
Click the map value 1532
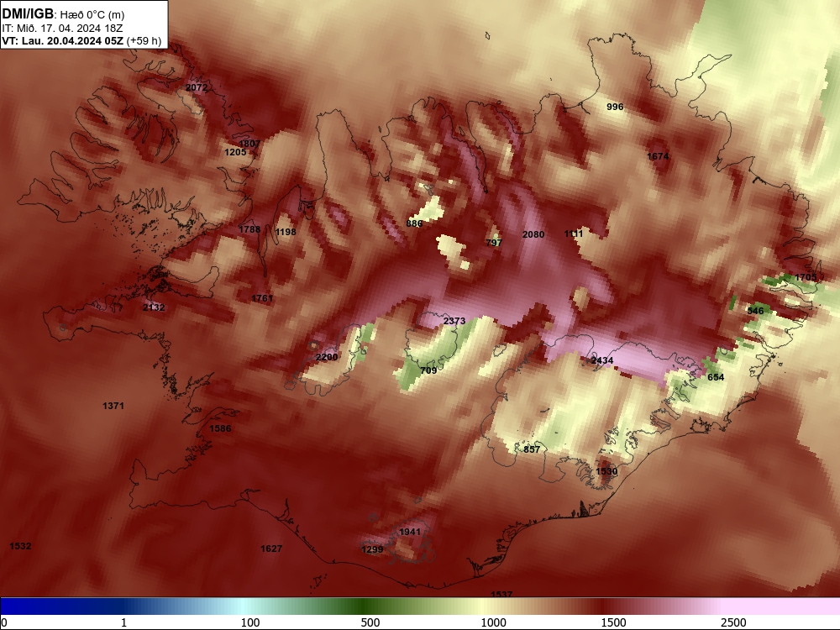coord(20,546)
